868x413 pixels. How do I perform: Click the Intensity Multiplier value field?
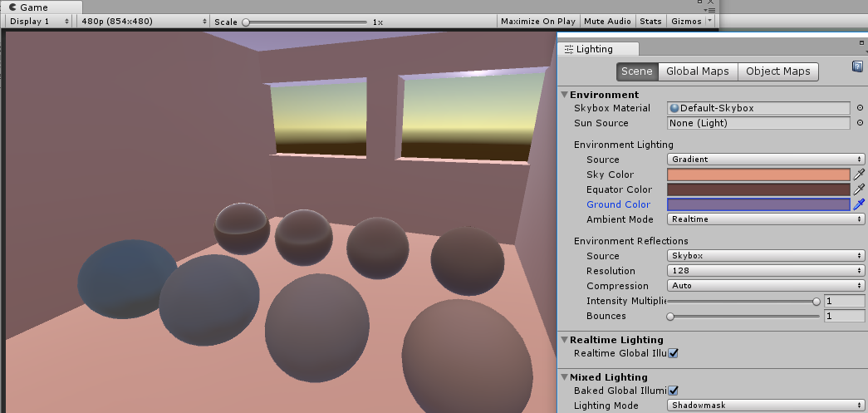coord(844,301)
